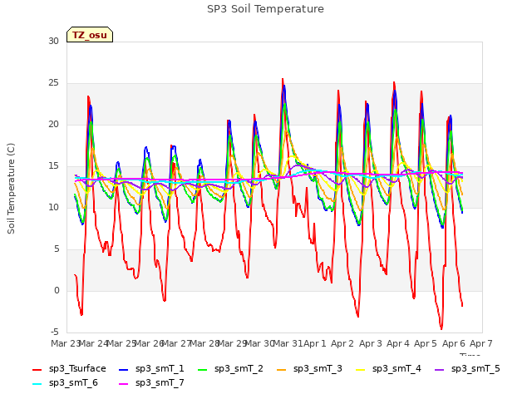
Task: Toggle sp3_smT_5 series in legend
Action: 467,369
